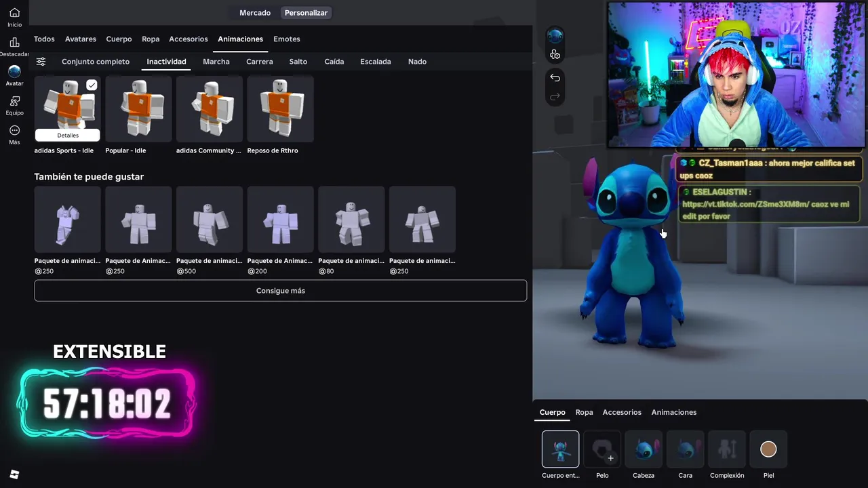Open the top Ropa category tab
The height and width of the screenshot is (488, 868).
(x=151, y=39)
